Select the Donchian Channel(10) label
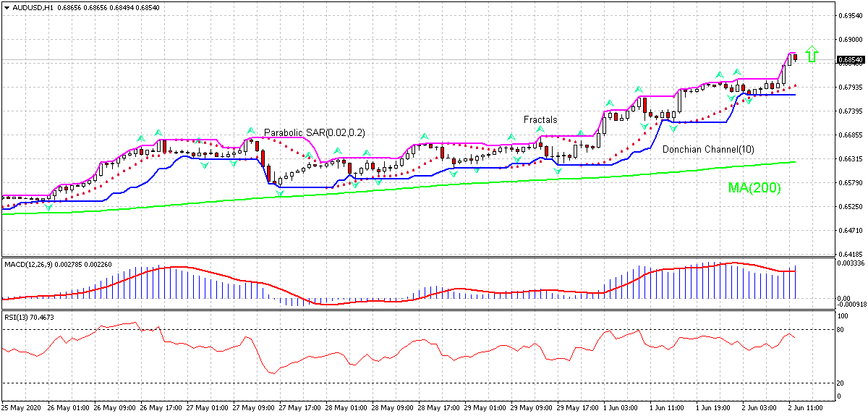The width and height of the screenshot is (868, 416). [708, 149]
